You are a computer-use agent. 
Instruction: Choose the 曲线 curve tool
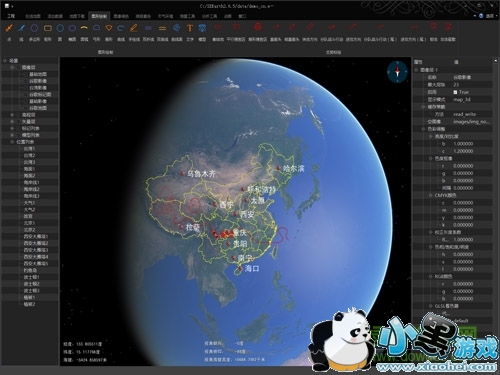coord(121,32)
